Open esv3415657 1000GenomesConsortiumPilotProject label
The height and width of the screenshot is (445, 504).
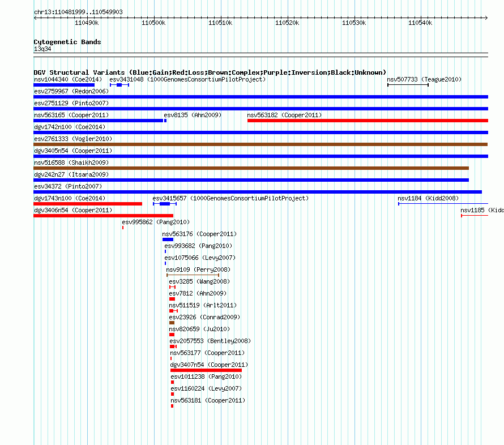[x=230, y=198]
